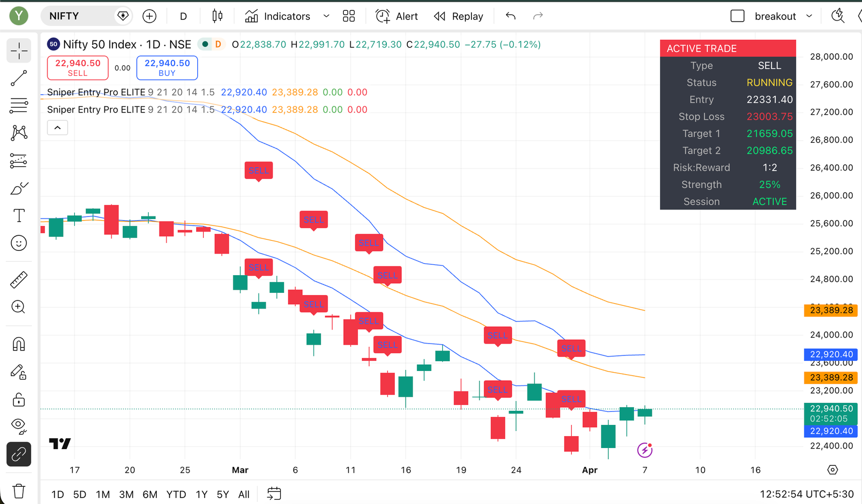Viewport: 862px width, 504px height.
Task: Expand the breakout strategy dropdown
Action: 810,16
